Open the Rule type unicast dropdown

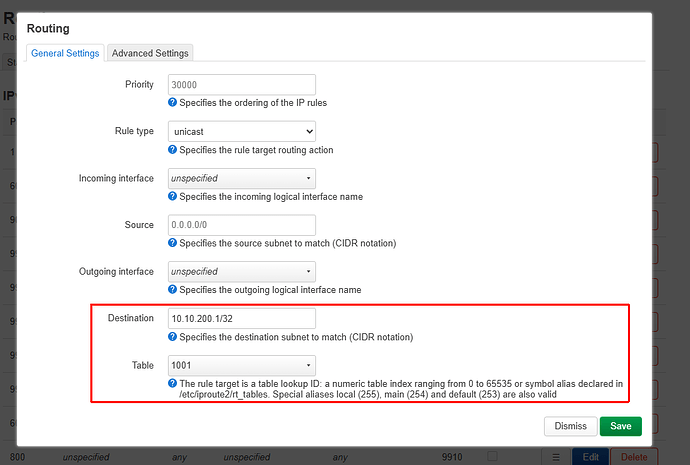(x=242, y=131)
